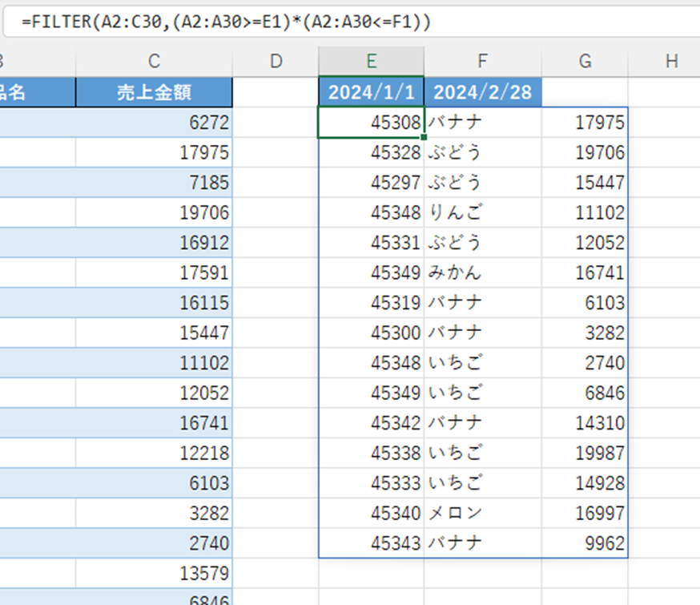Select value 9962 in column G

pyautogui.click(x=585, y=543)
